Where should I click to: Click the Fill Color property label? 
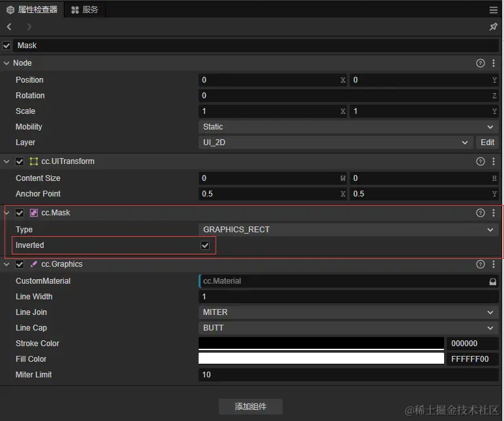pyautogui.click(x=31, y=359)
